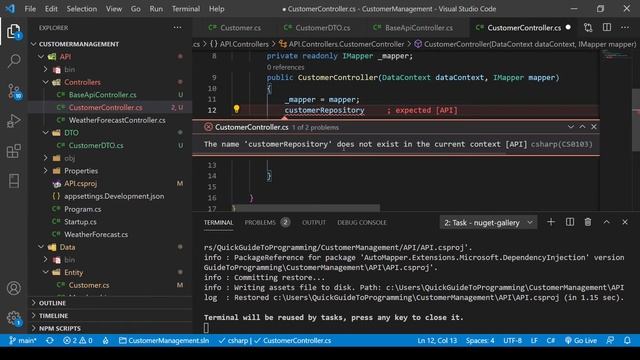Click the flame icon in status bar

[x=106, y=340]
